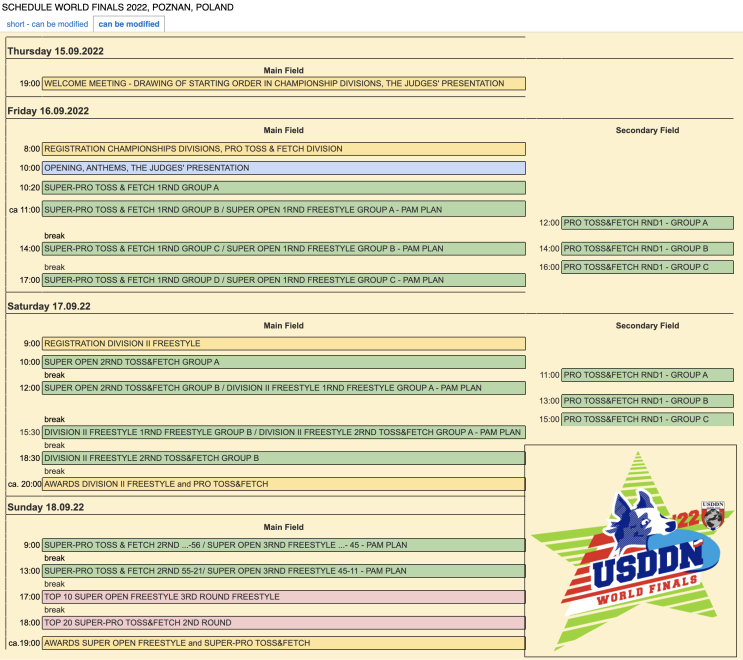743x660 pixels.
Task: Click the 19:00 WELCOME MEETING entry
Action: pyautogui.click(x=284, y=83)
